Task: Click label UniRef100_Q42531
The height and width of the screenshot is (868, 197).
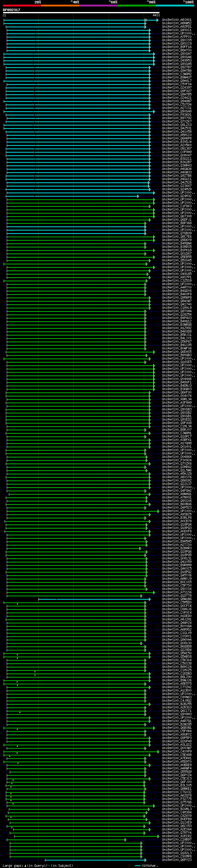Action: pos(176,128)
